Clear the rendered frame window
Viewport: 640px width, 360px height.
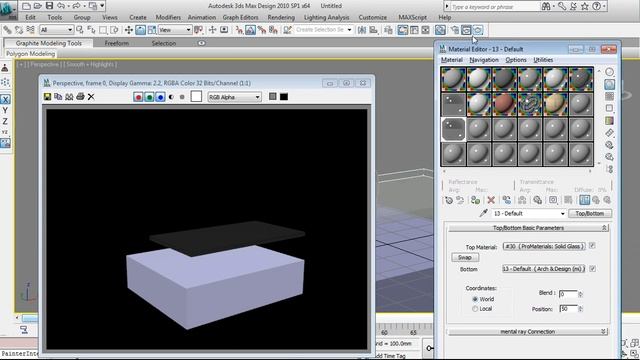click(91, 97)
